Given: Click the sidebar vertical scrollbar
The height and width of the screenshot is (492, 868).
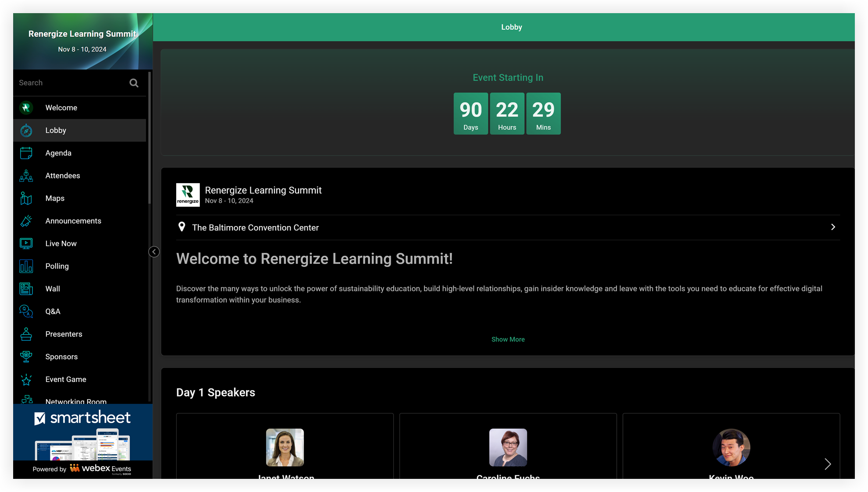Looking at the screenshot, I should point(149,138).
